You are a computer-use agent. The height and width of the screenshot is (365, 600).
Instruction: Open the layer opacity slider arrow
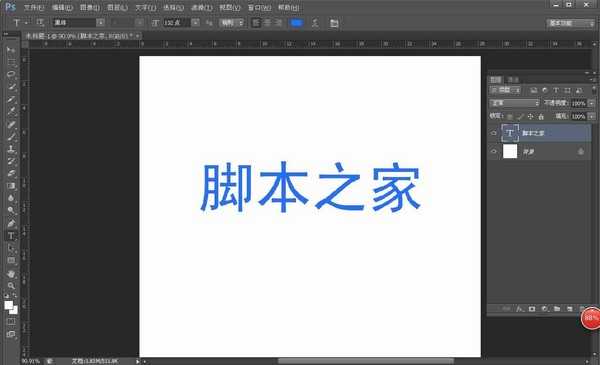click(x=591, y=103)
